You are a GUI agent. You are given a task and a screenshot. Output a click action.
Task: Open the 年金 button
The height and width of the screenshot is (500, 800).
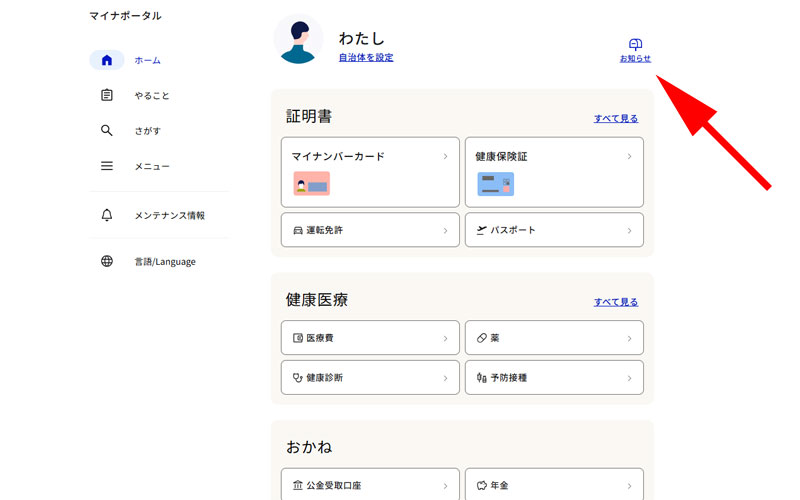pos(554,484)
